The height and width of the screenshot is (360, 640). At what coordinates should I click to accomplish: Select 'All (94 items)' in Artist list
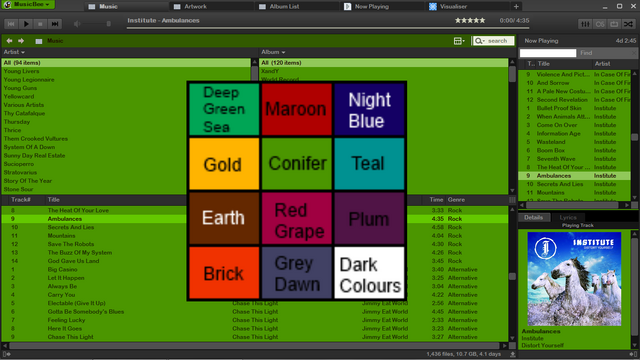pyautogui.click(x=127, y=63)
